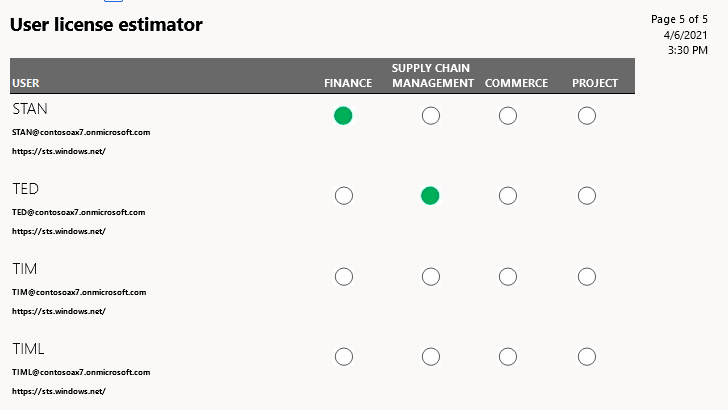The width and height of the screenshot is (728, 410).
Task: Click the COMMERCE column header
Action: [516, 83]
